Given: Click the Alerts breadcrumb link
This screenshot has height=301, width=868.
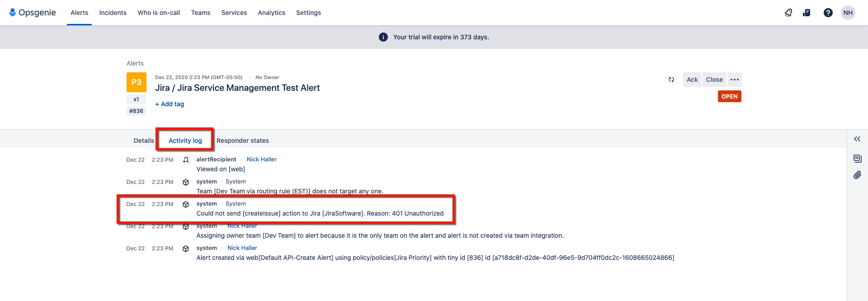Looking at the screenshot, I should (135, 63).
